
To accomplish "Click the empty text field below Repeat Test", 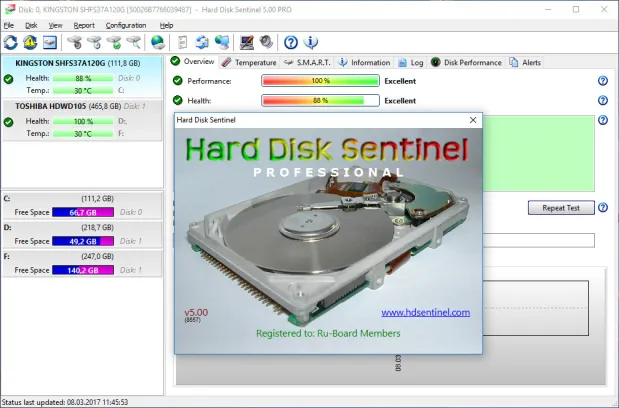I will coord(539,240).
